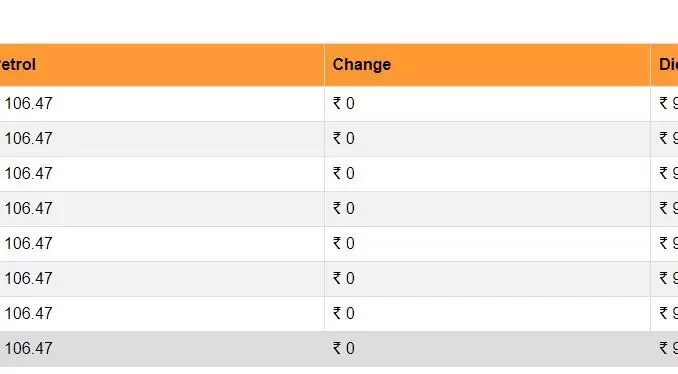Select the fourth row petrol price 106.47
678x374 pixels.
click(x=28, y=208)
